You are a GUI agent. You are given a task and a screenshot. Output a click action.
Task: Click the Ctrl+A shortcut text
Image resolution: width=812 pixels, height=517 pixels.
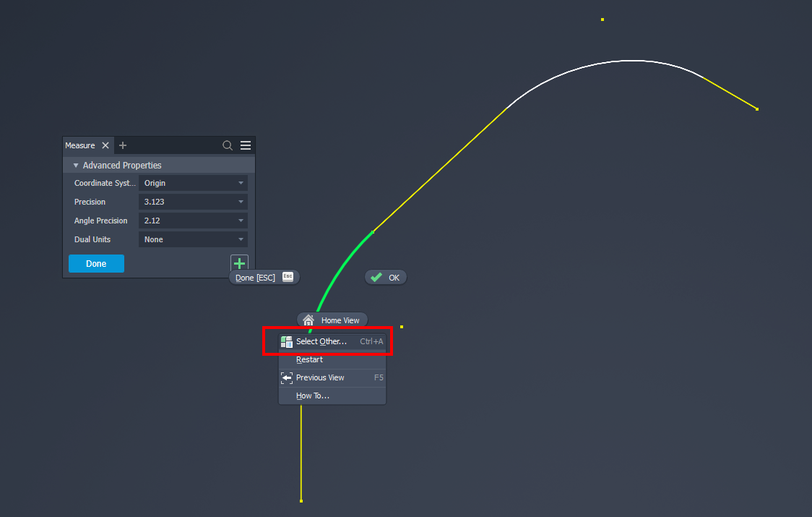tap(371, 341)
